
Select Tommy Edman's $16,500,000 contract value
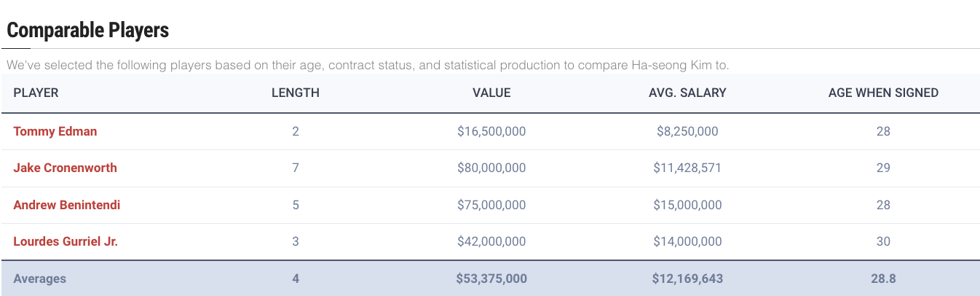491,132
